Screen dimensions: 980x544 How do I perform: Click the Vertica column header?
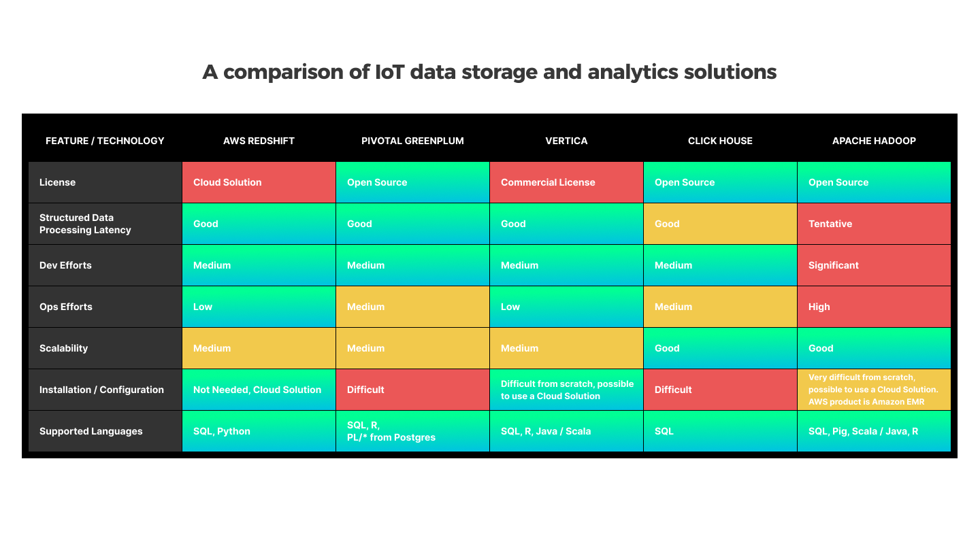pyautogui.click(x=566, y=141)
